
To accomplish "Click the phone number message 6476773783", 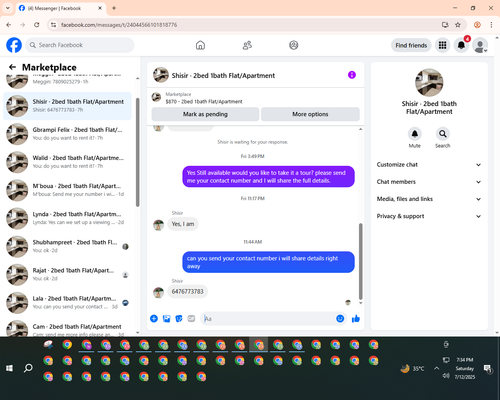I will (x=187, y=292).
